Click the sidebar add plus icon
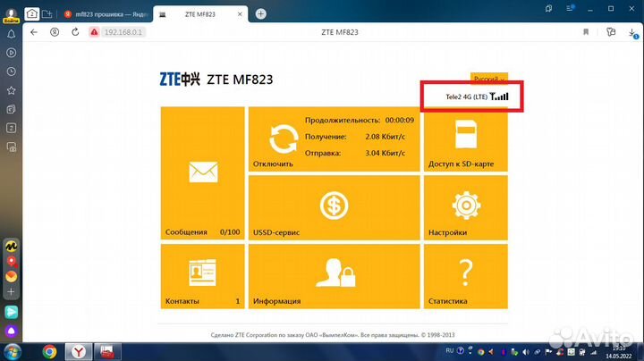This screenshot has width=644, height=361. 11,291
